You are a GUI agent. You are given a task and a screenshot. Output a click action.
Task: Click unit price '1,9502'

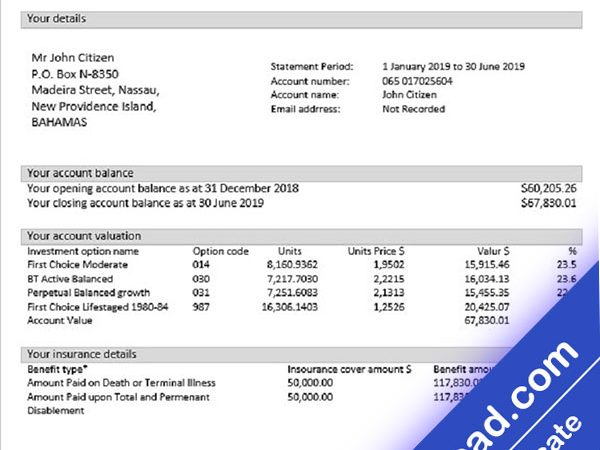click(389, 265)
